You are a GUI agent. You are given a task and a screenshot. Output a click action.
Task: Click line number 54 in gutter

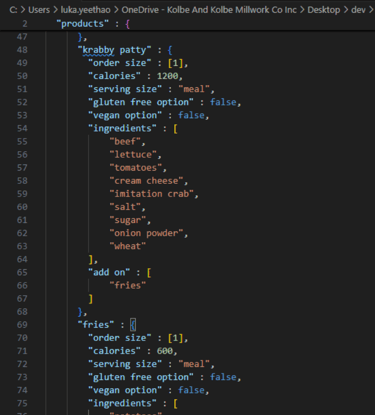(22, 128)
